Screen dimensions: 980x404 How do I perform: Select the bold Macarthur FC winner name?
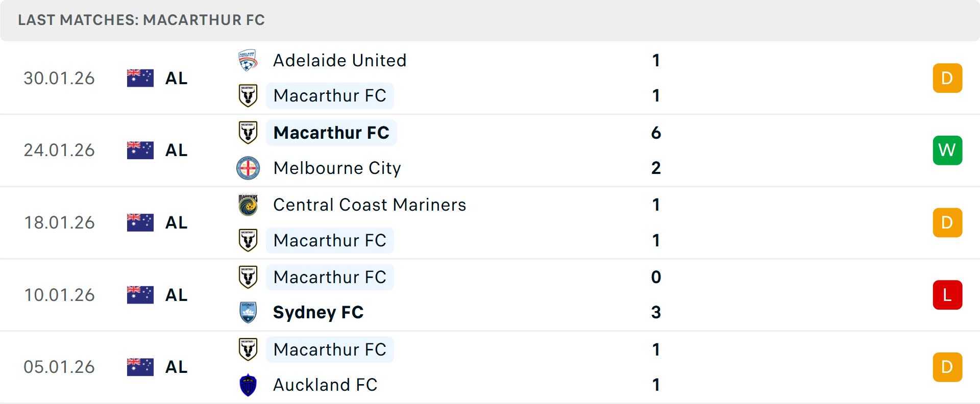tap(331, 133)
